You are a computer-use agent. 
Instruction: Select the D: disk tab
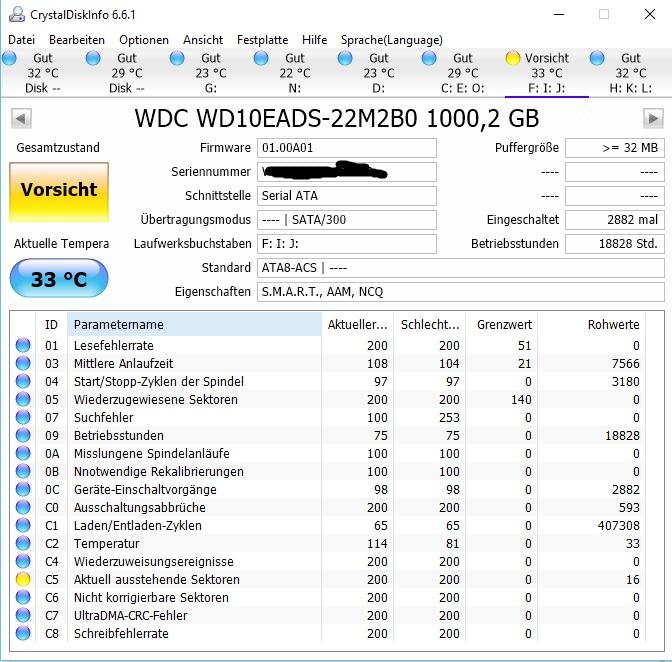(x=378, y=73)
